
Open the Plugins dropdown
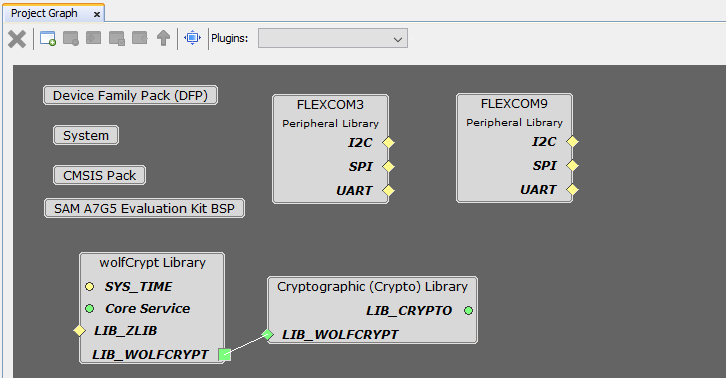coord(333,38)
